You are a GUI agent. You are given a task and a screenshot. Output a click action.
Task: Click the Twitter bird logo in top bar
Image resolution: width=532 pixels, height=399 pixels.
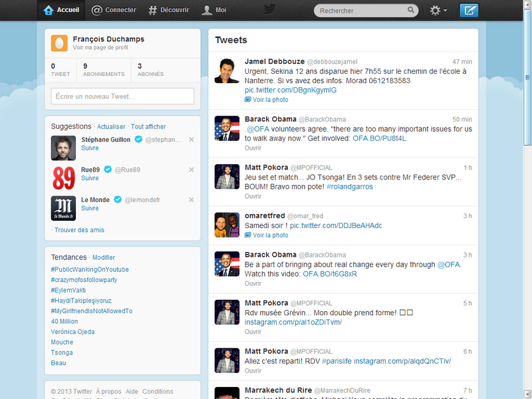click(x=269, y=9)
